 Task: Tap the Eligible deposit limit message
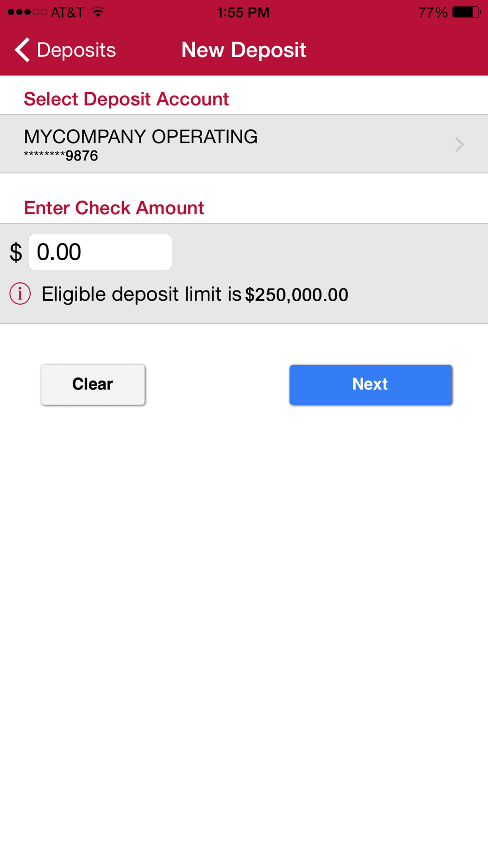pyautogui.click(x=142, y=294)
